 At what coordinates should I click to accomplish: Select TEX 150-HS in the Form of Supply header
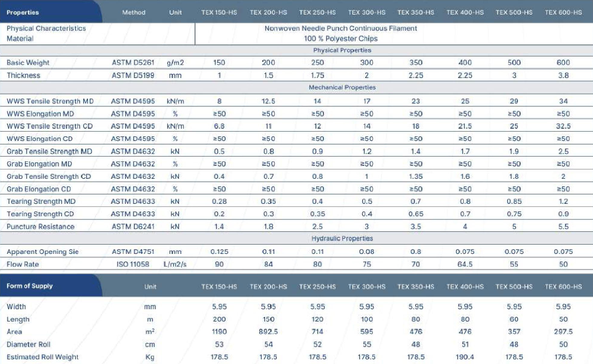click(x=219, y=287)
